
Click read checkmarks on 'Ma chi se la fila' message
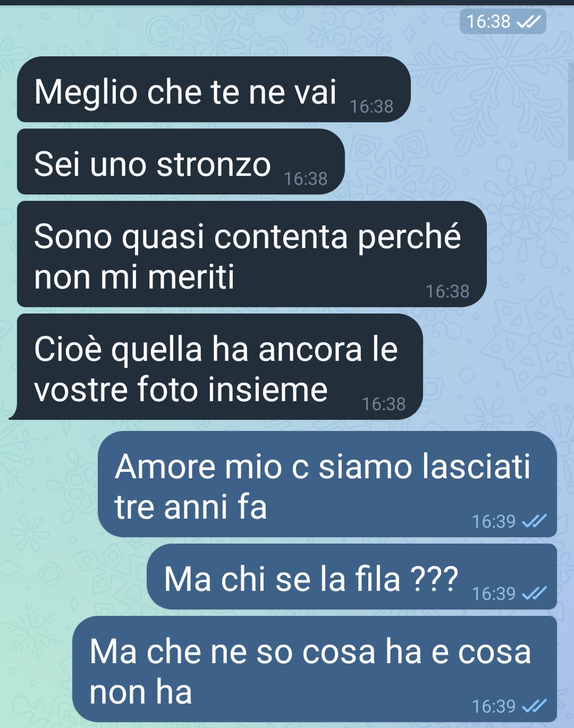point(534,594)
